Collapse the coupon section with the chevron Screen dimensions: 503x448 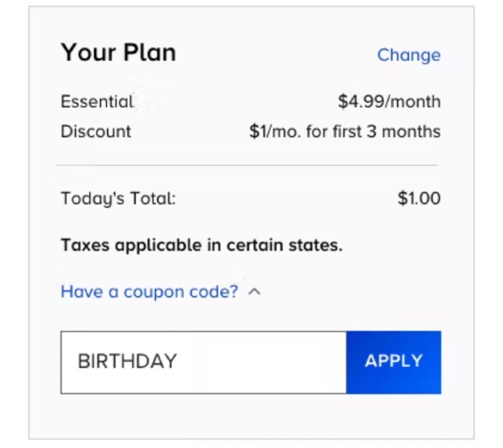point(254,292)
